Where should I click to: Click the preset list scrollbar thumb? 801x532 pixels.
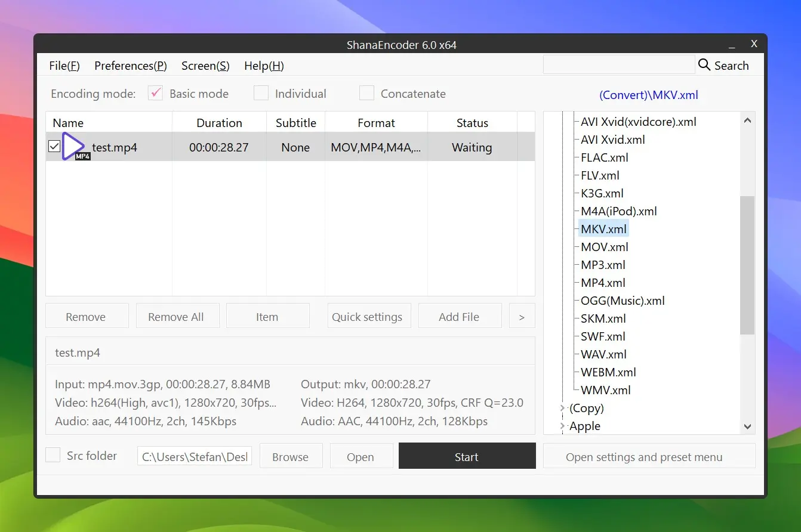point(747,265)
